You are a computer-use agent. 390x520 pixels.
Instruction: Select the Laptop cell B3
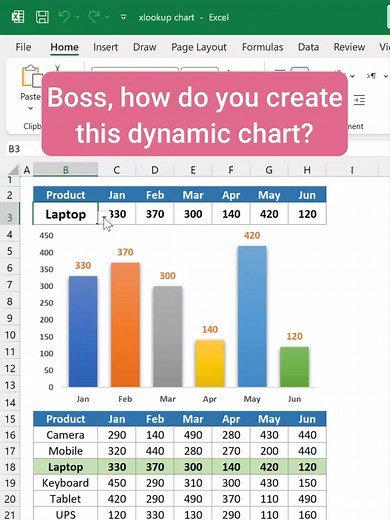tap(65, 214)
